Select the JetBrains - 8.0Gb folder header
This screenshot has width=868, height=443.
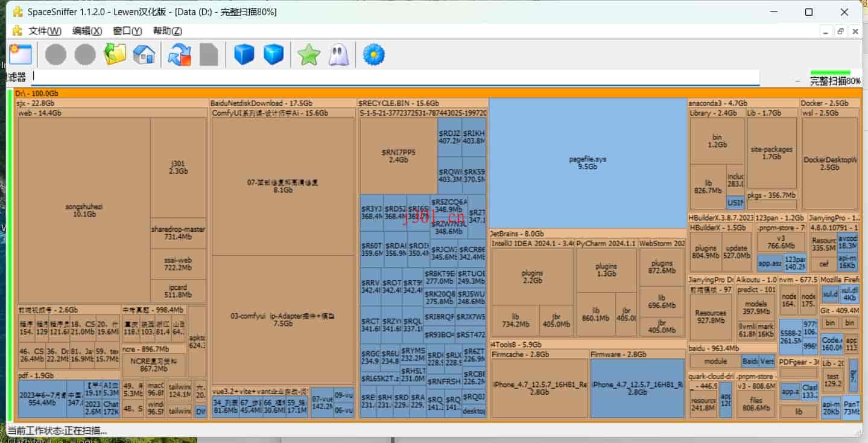coord(588,234)
